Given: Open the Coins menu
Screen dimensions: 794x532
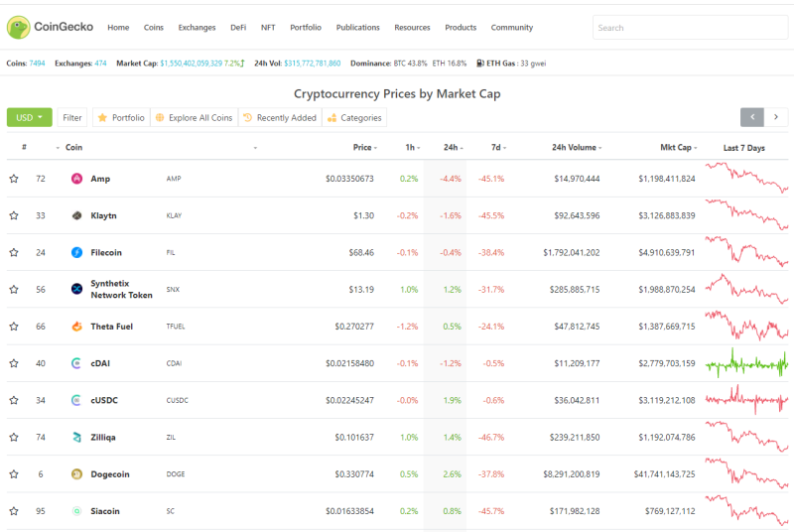Looking at the screenshot, I should click(x=154, y=28).
